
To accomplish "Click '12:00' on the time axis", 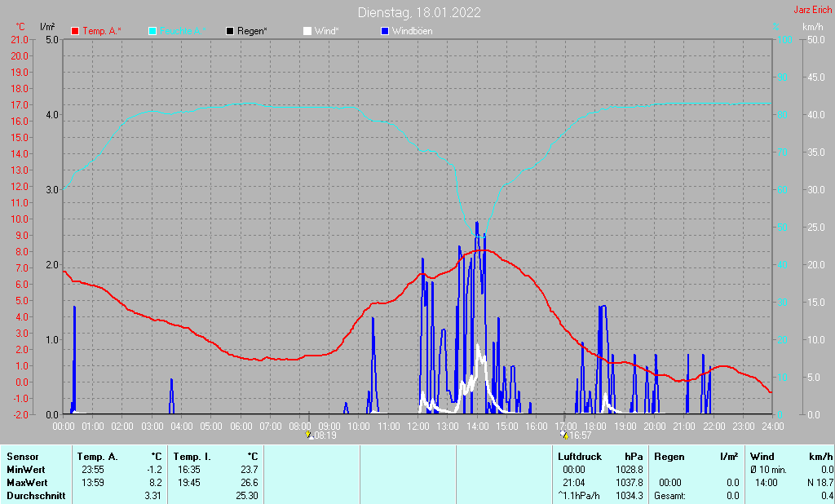I will click(x=418, y=427).
